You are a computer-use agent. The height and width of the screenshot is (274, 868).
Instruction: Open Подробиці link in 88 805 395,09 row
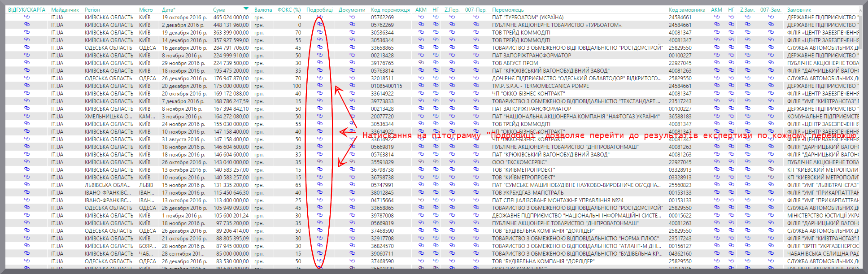(x=319, y=238)
